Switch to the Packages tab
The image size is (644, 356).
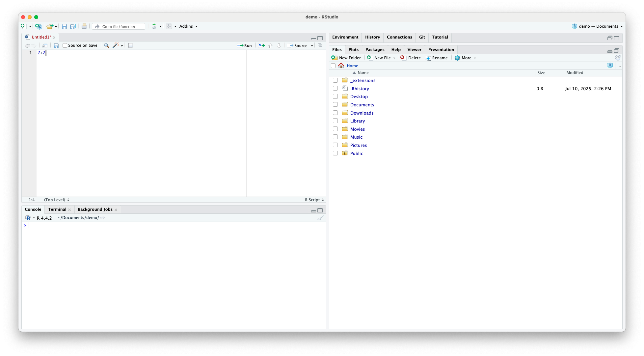click(x=375, y=50)
